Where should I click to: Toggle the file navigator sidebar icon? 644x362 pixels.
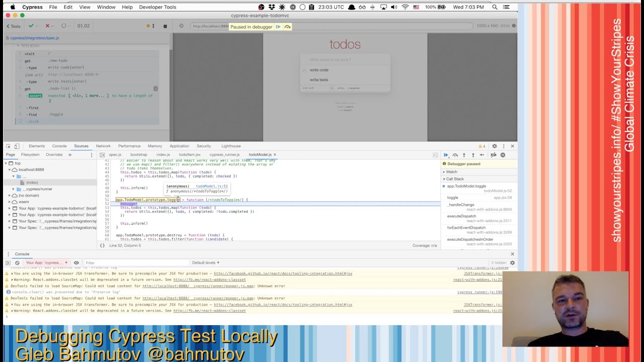point(102,155)
